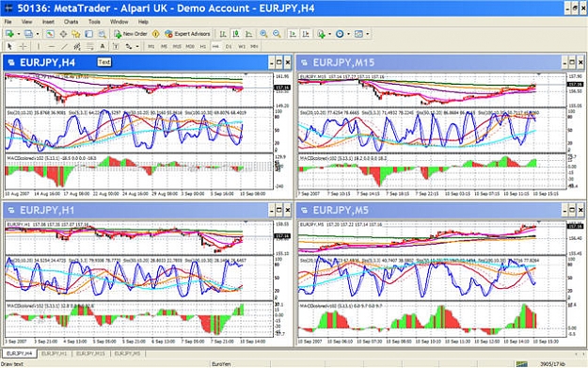The height and width of the screenshot is (368, 588).
Task: Select the Text 'A' drawing tool
Action: pos(103,46)
